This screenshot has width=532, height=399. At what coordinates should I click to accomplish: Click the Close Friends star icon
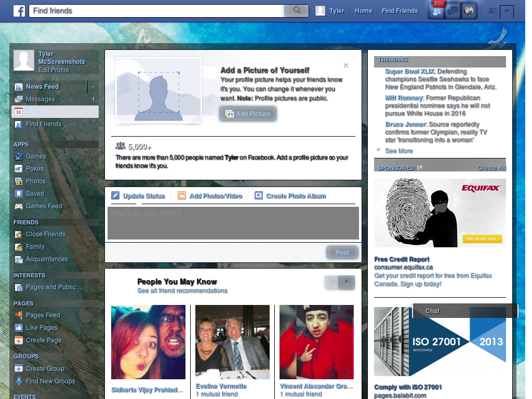(19, 234)
